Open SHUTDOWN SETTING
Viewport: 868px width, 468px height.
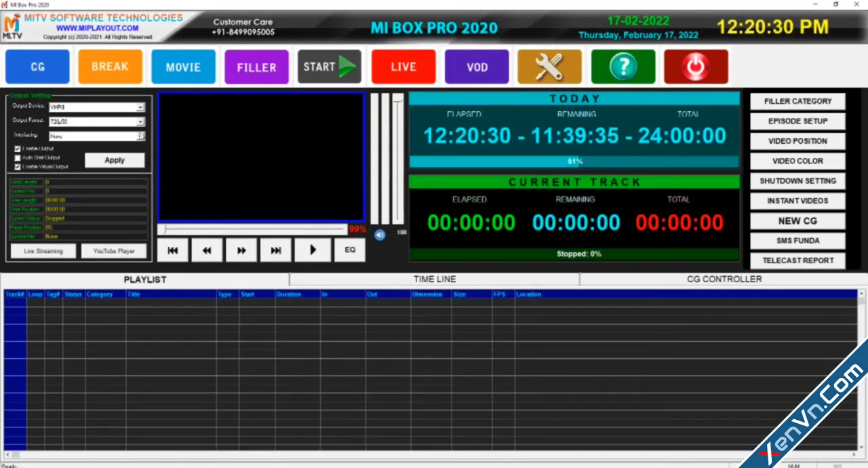tap(797, 181)
